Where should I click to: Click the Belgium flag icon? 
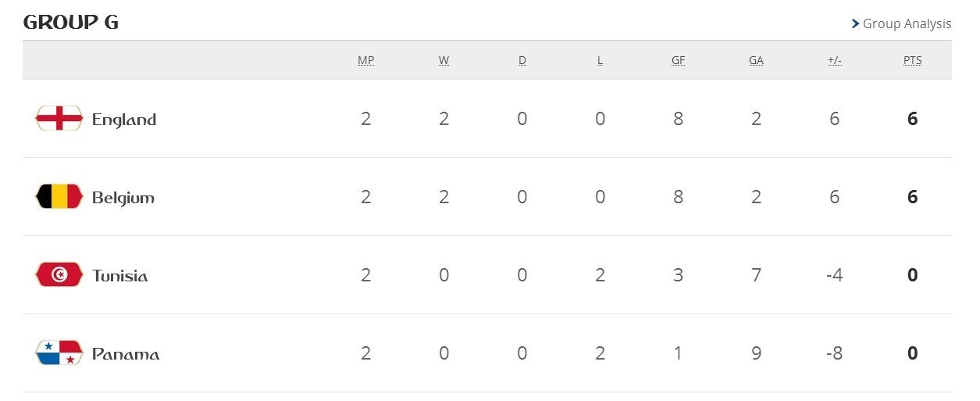[x=59, y=197]
